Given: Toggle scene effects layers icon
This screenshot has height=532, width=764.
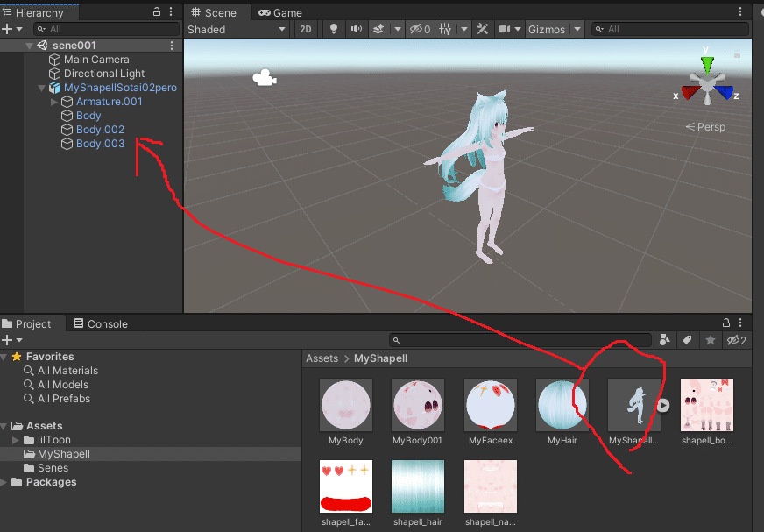Looking at the screenshot, I should (378, 29).
